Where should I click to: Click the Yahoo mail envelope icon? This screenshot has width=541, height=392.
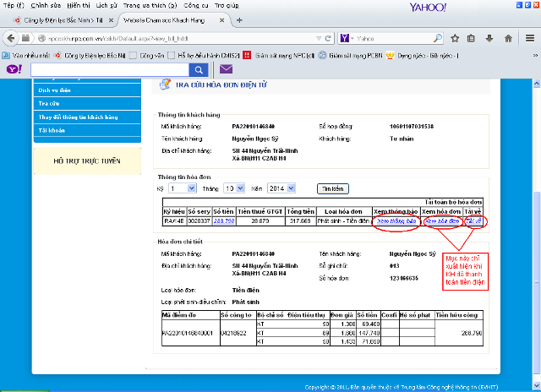(x=226, y=69)
